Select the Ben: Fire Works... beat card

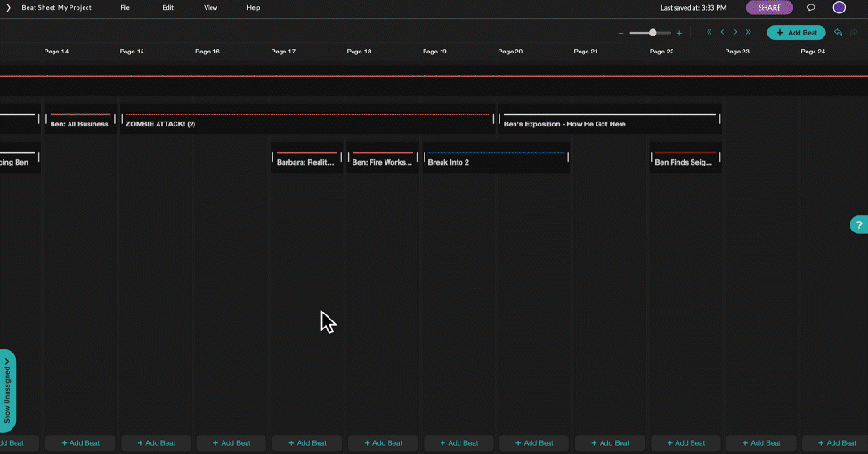coord(383,158)
